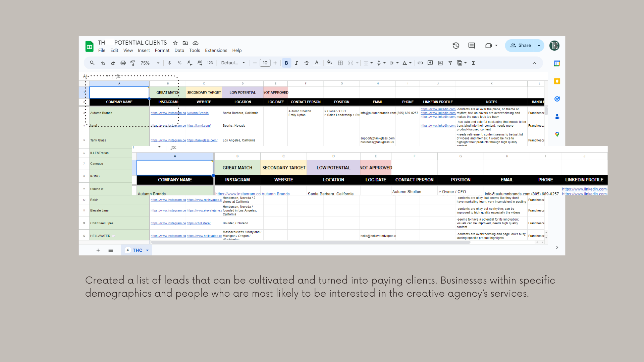Click the functions sigma icon

point(473,63)
